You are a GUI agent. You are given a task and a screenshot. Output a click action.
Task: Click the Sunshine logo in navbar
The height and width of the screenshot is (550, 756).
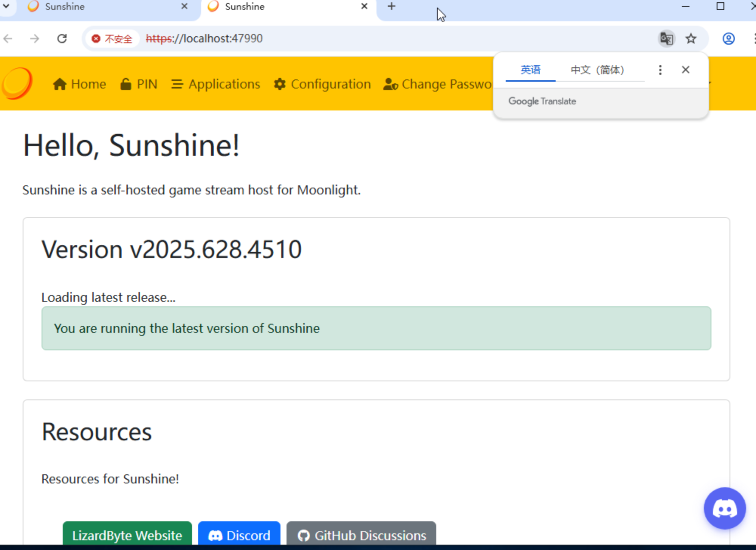pos(17,83)
